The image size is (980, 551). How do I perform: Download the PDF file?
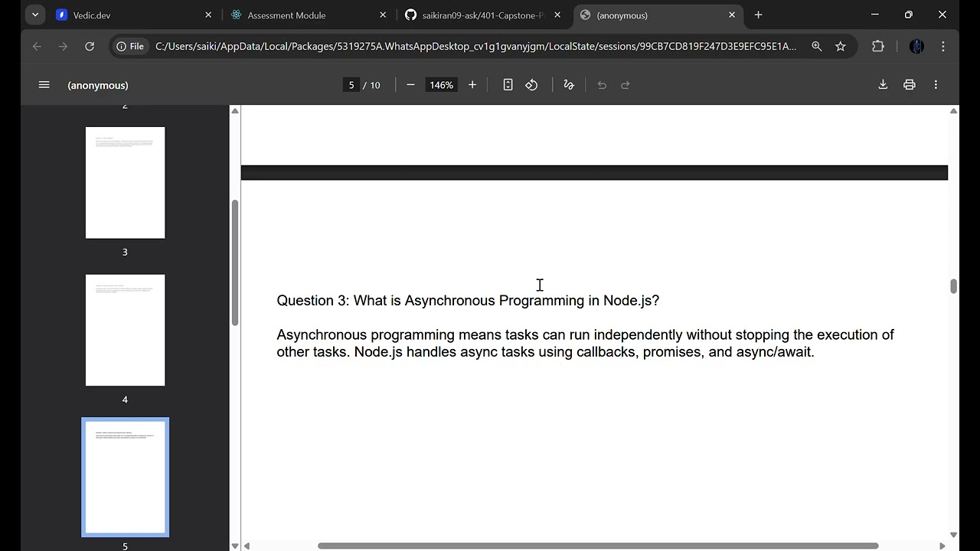click(x=883, y=85)
